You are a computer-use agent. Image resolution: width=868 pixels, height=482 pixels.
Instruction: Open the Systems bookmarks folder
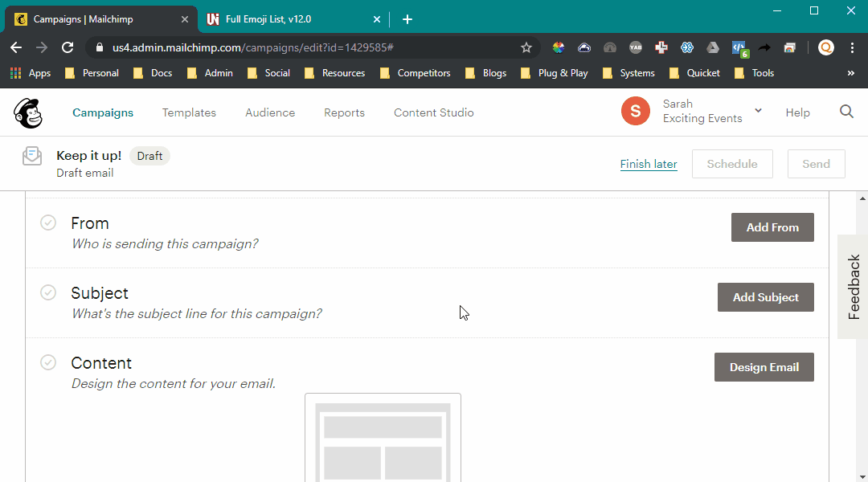pyautogui.click(x=628, y=73)
